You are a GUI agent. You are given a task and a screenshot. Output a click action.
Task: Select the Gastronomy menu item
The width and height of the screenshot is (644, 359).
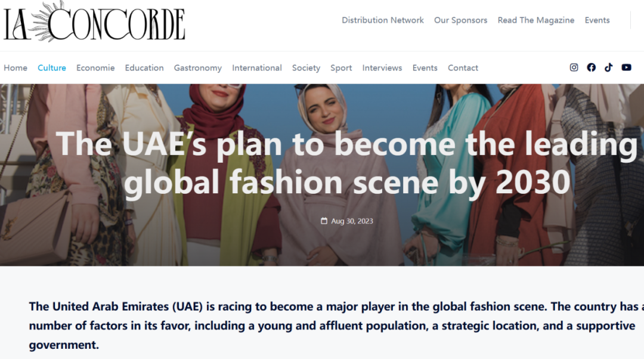tap(197, 68)
